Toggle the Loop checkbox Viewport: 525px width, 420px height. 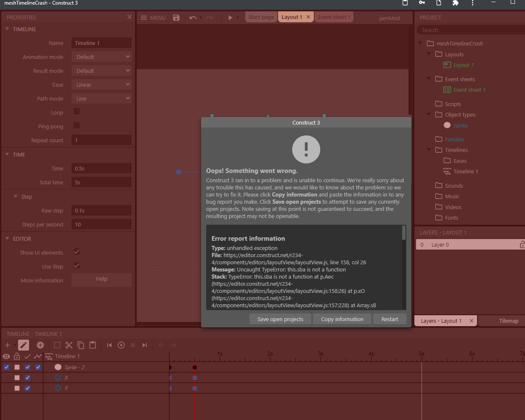(x=77, y=112)
